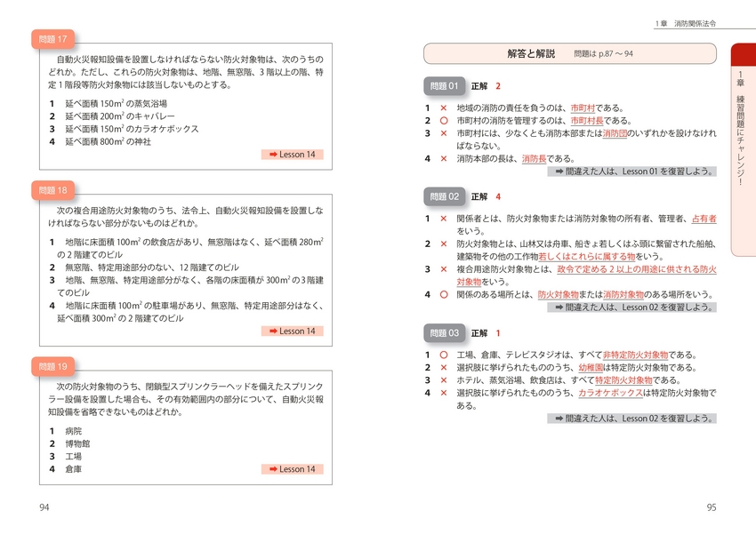Select option 延べ面積 800m² の神社
Viewport: 756px width, 535px height.
click(101, 141)
